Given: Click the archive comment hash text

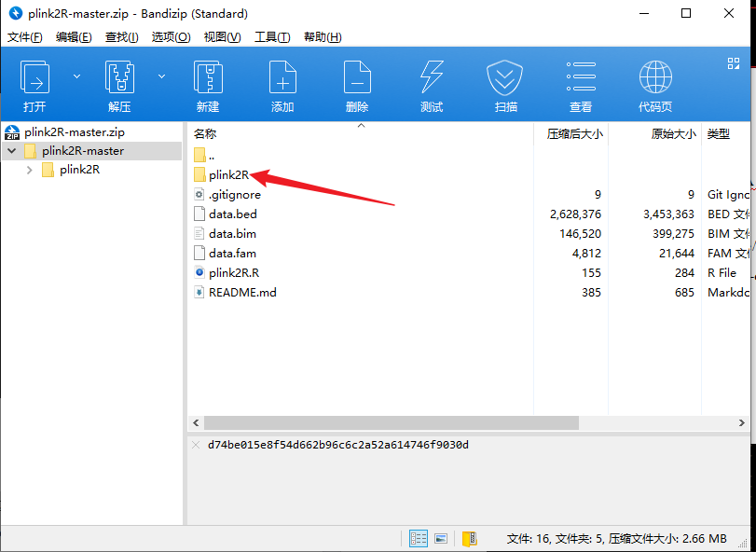Looking at the screenshot, I should point(338,445).
